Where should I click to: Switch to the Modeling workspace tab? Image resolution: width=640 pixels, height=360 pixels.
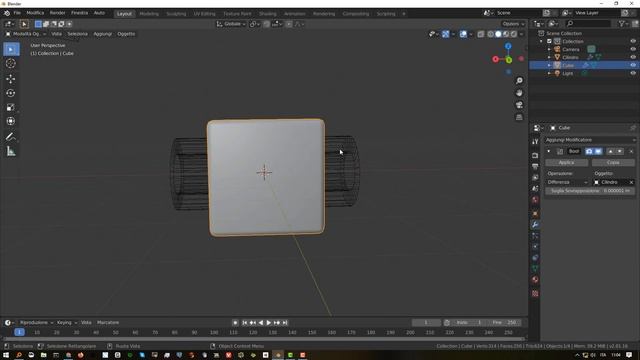click(149, 13)
